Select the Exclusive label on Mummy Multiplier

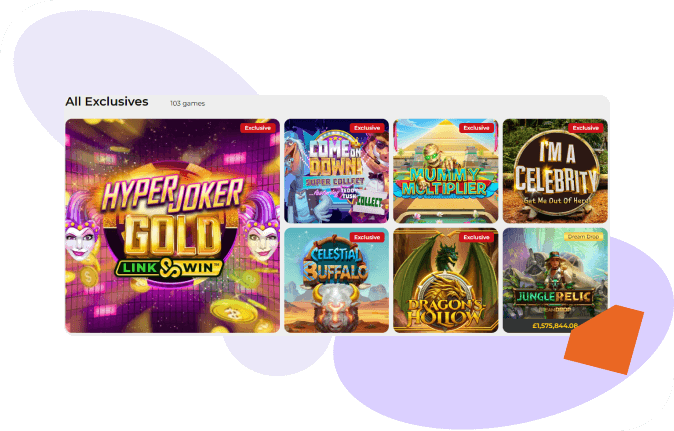476,128
